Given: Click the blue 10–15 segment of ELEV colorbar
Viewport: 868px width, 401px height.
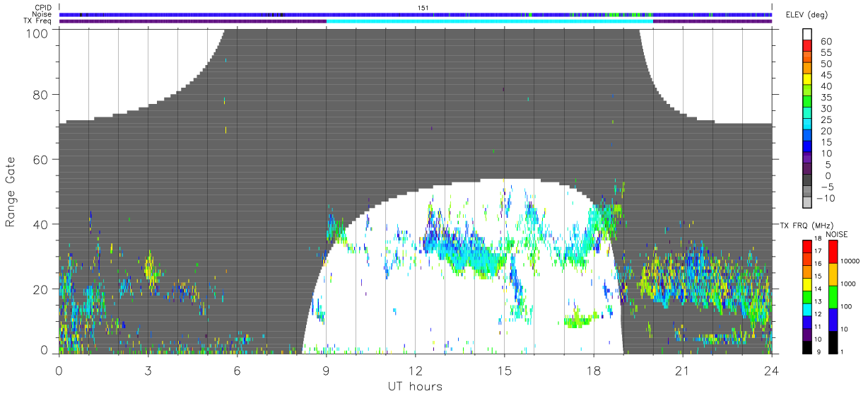Looking at the screenshot, I should [x=808, y=147].
